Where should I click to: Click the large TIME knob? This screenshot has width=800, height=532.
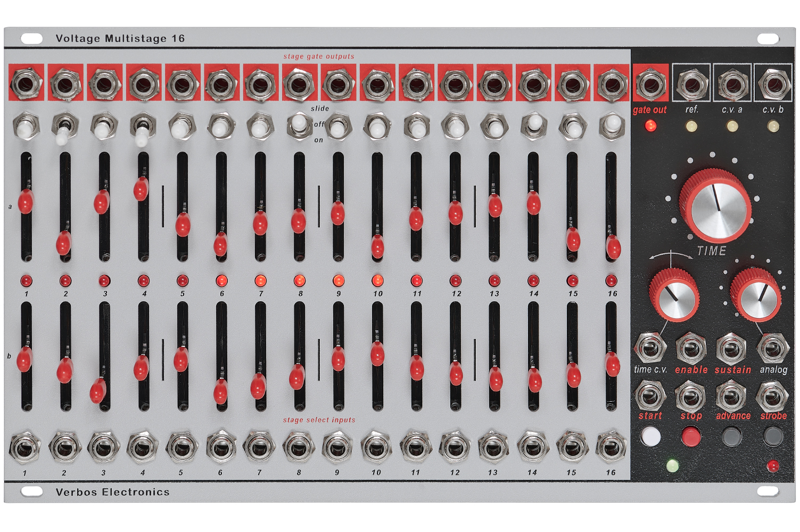pyautogui.click(x=715, y=205)
